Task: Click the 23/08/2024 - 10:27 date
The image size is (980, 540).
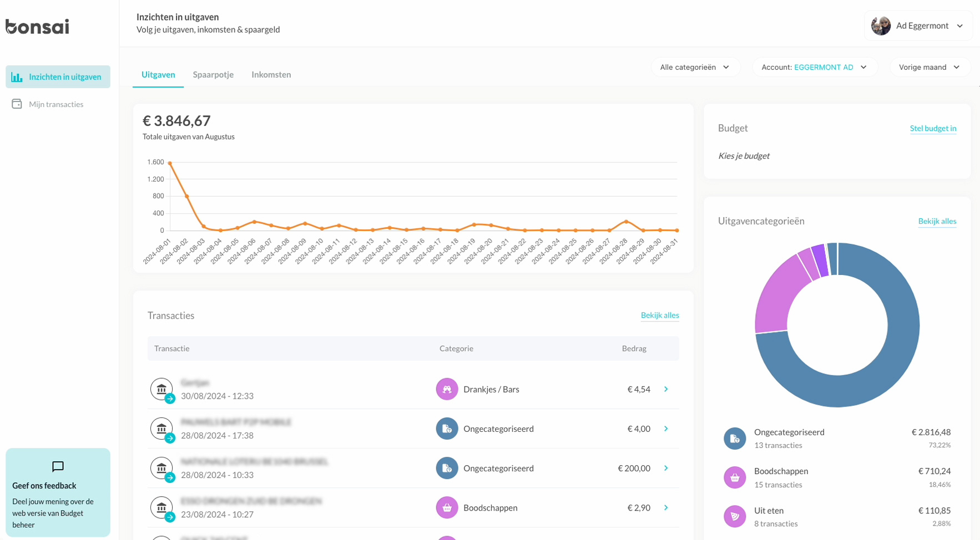Action: [217, 514]
